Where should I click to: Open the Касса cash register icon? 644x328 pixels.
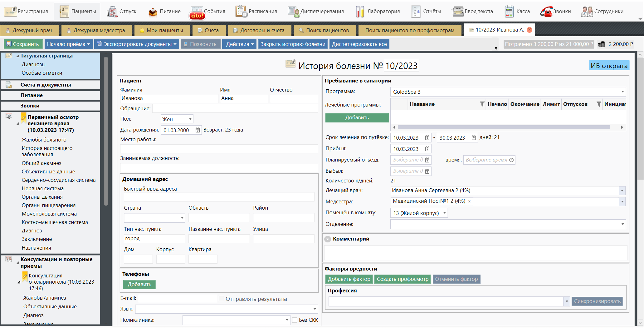[509, 12]
